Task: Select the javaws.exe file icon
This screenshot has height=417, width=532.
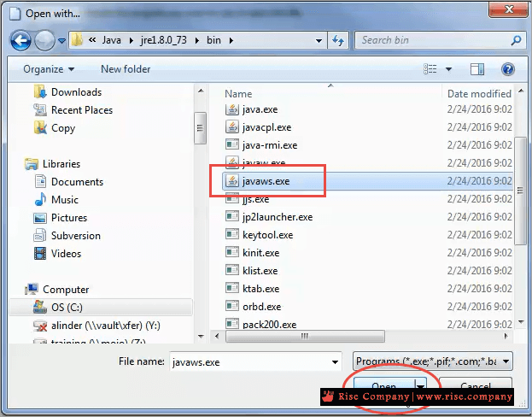Action: point(232,180)
